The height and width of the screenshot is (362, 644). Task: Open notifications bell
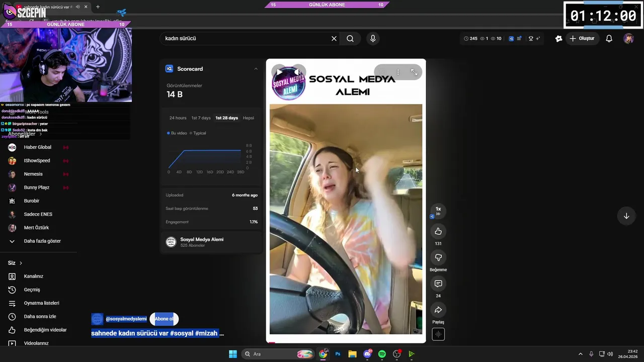click(609, 39)
